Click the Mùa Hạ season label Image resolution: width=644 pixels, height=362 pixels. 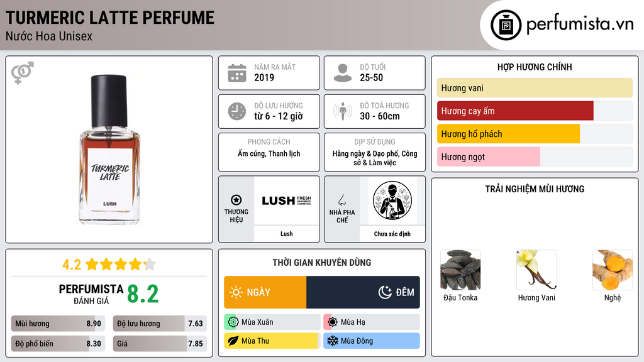click(x=353, y=322)
